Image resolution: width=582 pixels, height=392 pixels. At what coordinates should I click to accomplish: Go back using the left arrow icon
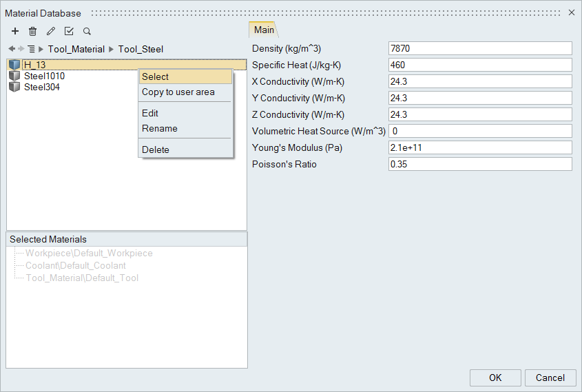pos(12,49)
